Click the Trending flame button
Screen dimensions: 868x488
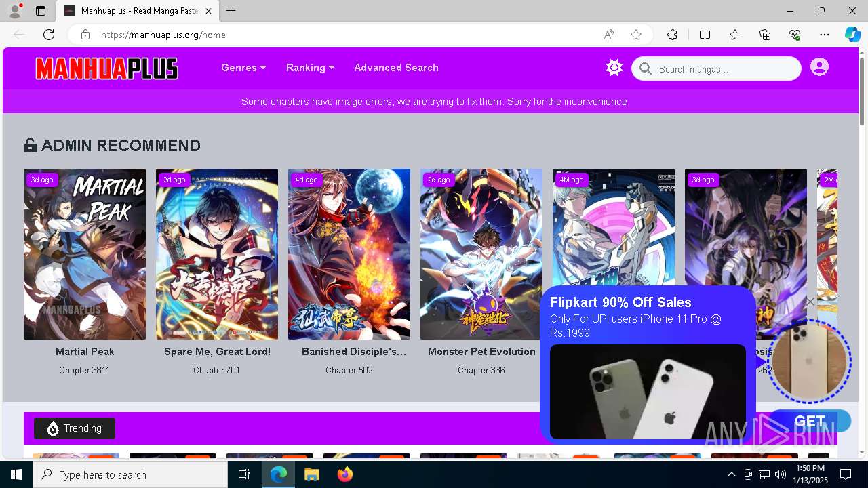(x=75, y=428)
